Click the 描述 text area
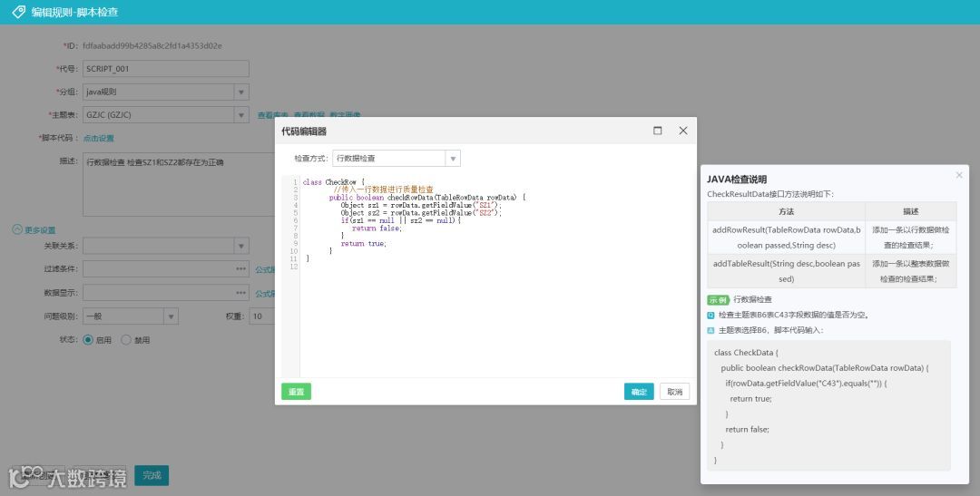Viewport: 980px width, 496px height. pyautogui.click(x=179, y=184)
